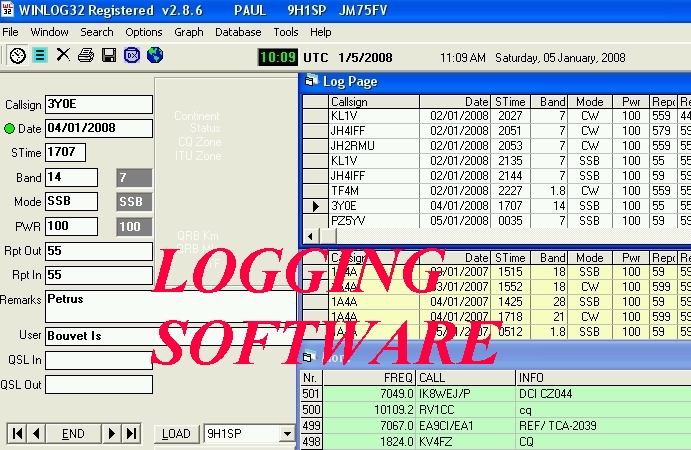Screen dimensions: 691x450
Task: Click the QSL In input field
Action: click(99, 361)
